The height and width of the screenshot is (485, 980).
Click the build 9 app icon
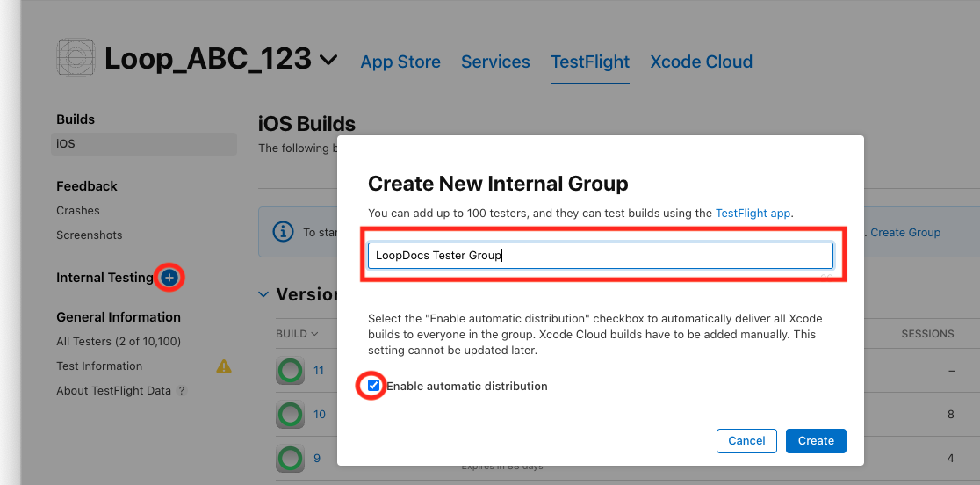[x=289, y=458]
